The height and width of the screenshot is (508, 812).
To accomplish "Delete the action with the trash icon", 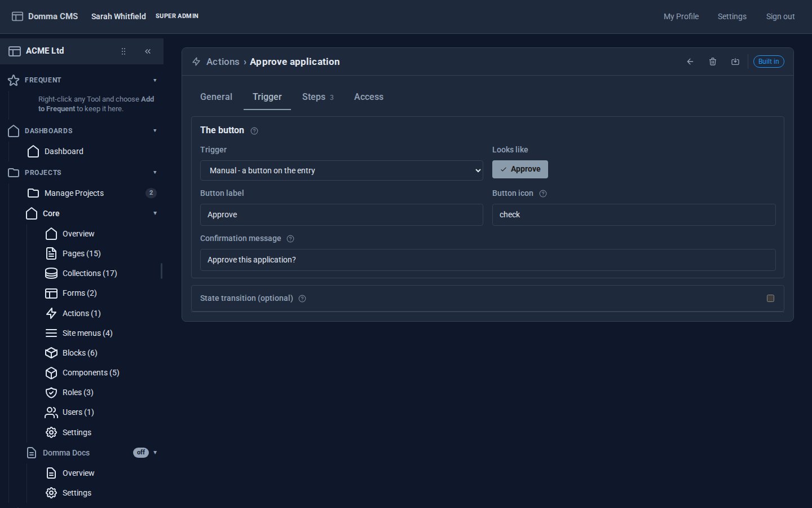I will 713,62.
